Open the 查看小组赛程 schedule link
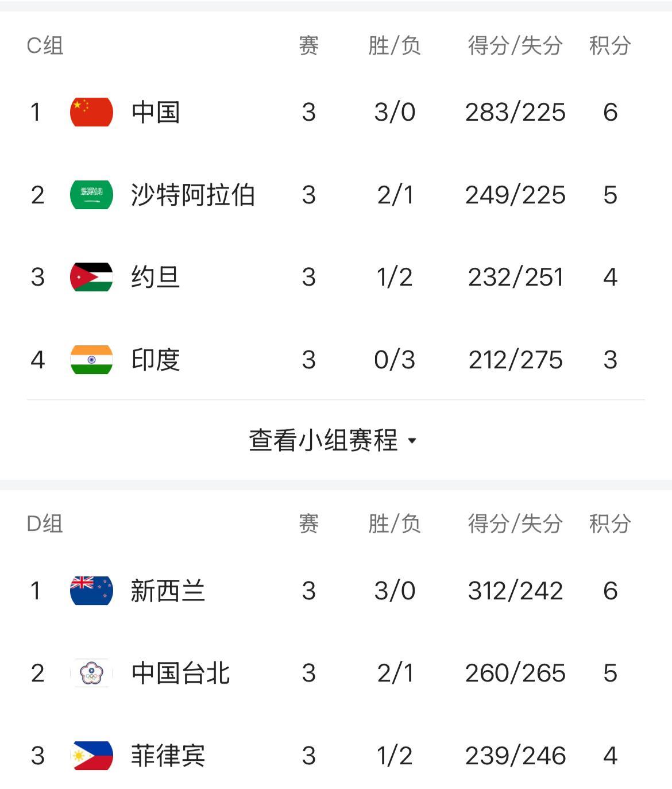The image size is (672, 789). pyautogui.click(x=323, y=441)
